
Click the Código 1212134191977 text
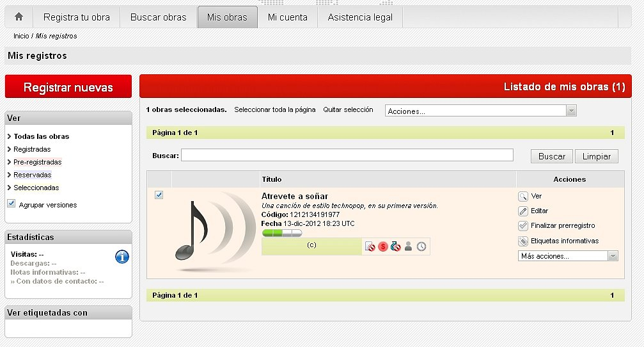[x=300, y=214]
